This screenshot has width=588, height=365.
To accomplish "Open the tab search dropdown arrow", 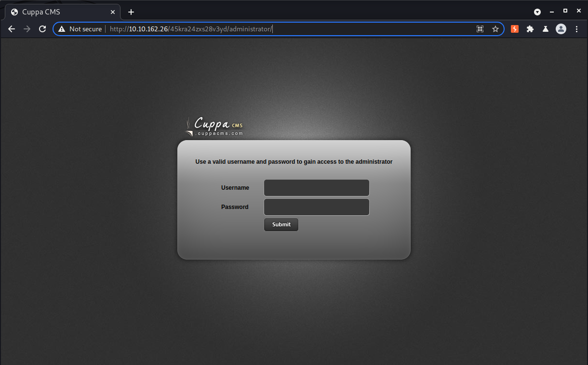I will (537, 12).
